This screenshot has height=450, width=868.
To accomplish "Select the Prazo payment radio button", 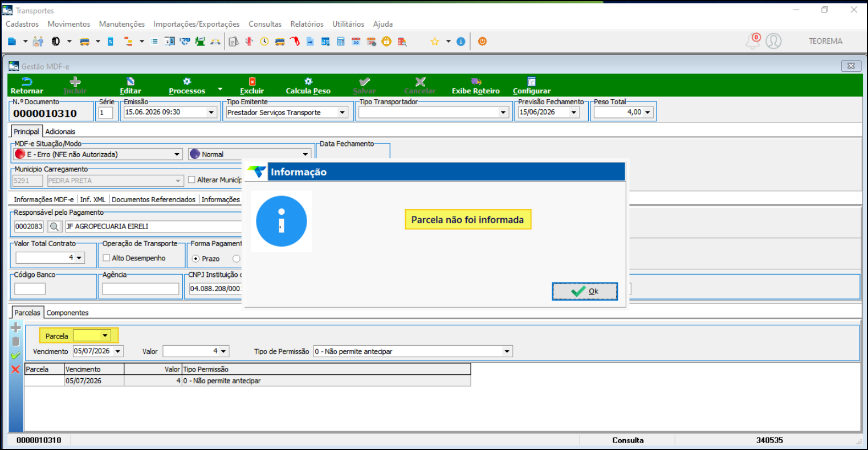I will (x=196, y=259).
